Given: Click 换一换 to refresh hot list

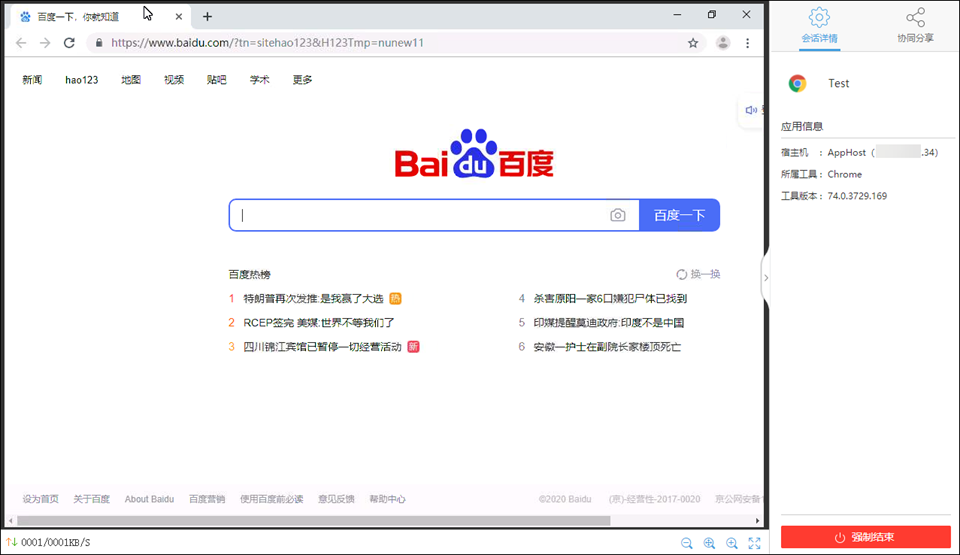Looking at the screenshot, I should [x=698, y=274].
